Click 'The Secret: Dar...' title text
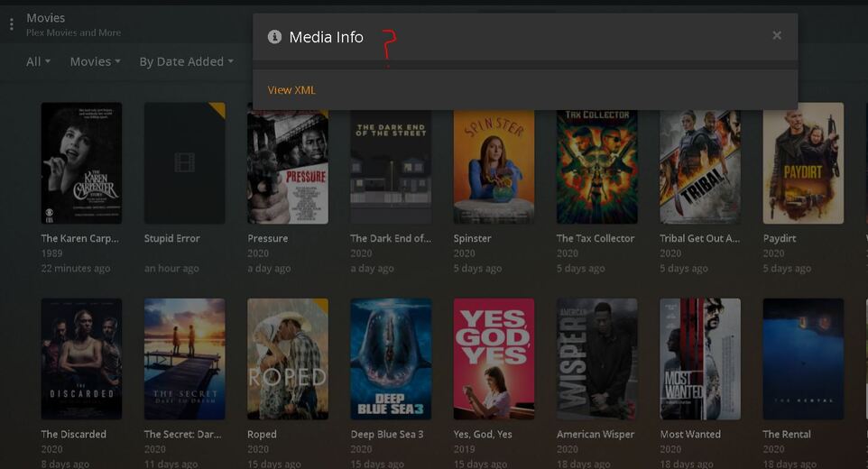The width and height of the screenshot is (868, 469). click(182, 434)
